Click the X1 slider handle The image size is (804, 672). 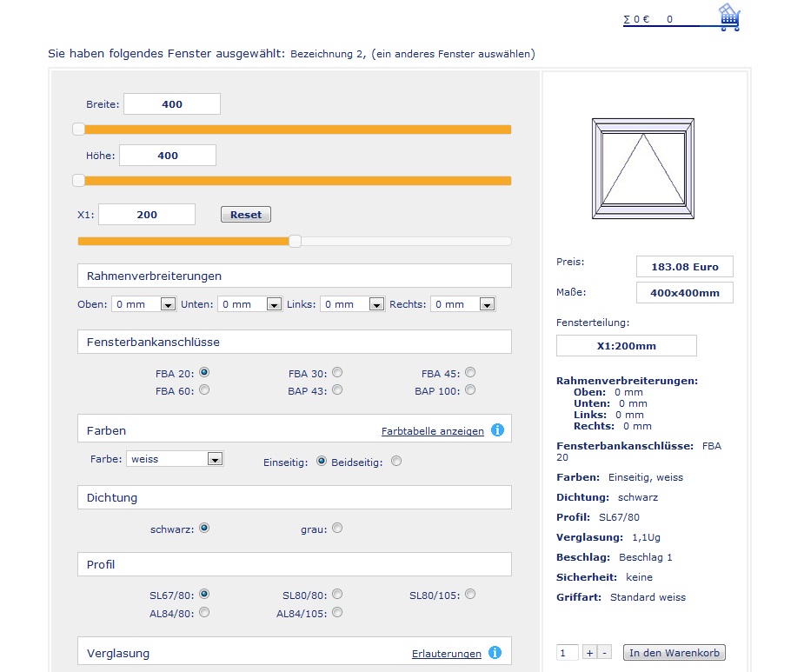click(295, 241)
